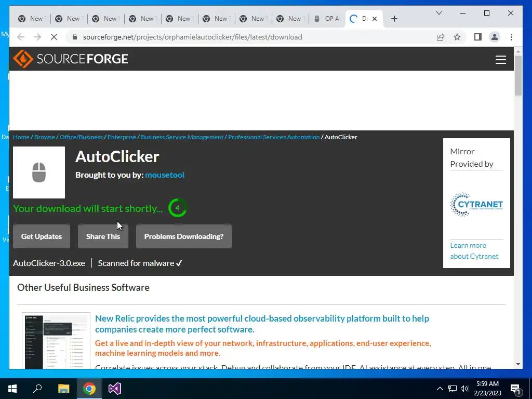Image resolution: width=532 pixels, height=399 pixels.
Task: Go to Home breadcrumb link
Action: pyautogui.click(x=21, y=137)
